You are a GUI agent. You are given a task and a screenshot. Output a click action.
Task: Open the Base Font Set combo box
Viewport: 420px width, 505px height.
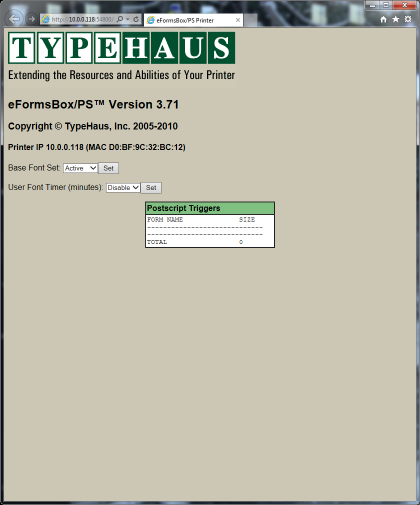80,168
